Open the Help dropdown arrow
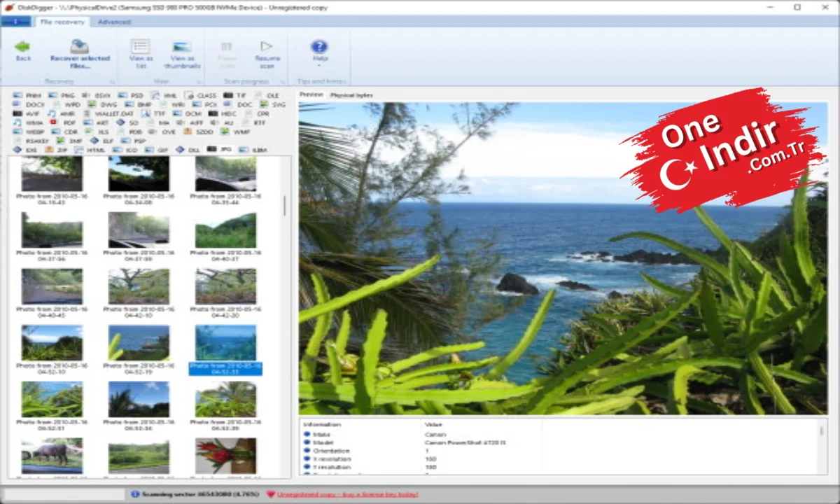Viewport: 840px width, 504px height. pyautogui.click(x=320, y=67)
